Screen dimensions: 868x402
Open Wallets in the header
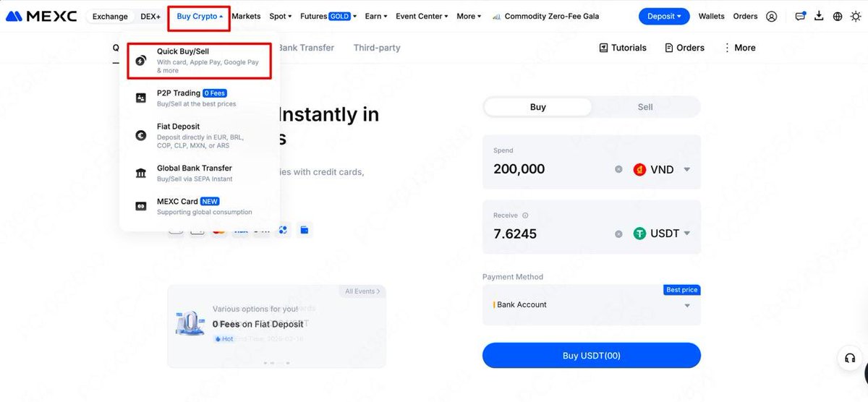pos(712,16)
